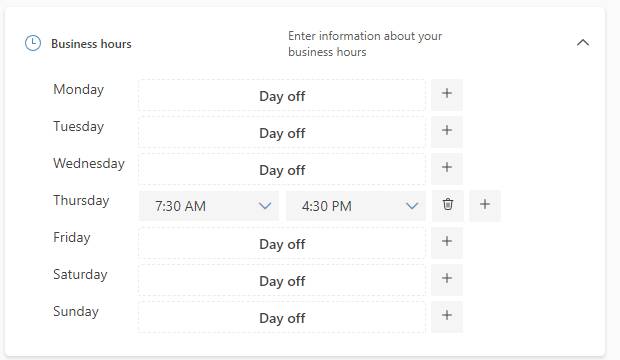Add business hours for Friday

coord(447,243)
